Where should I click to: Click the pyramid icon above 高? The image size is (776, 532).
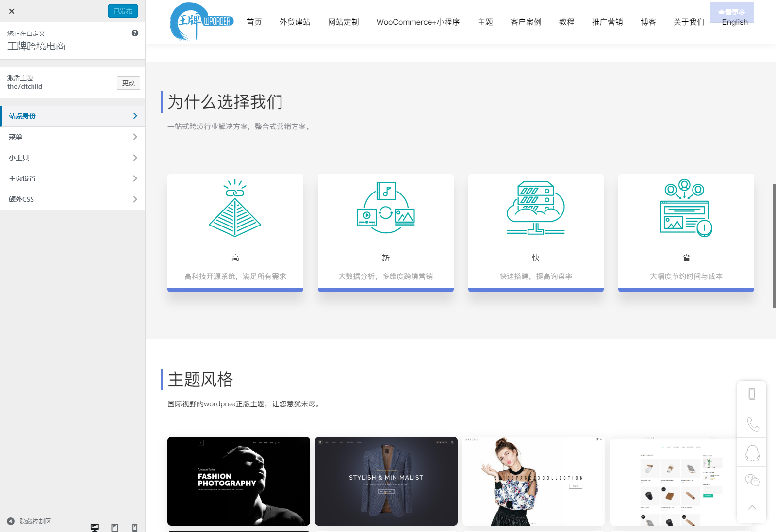click(235, 208)
